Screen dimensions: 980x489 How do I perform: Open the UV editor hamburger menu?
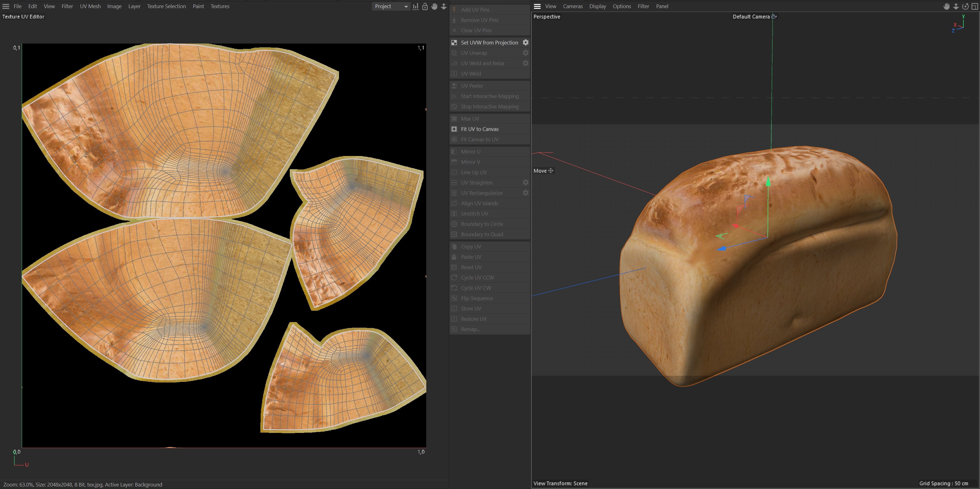tap(6, 7)
